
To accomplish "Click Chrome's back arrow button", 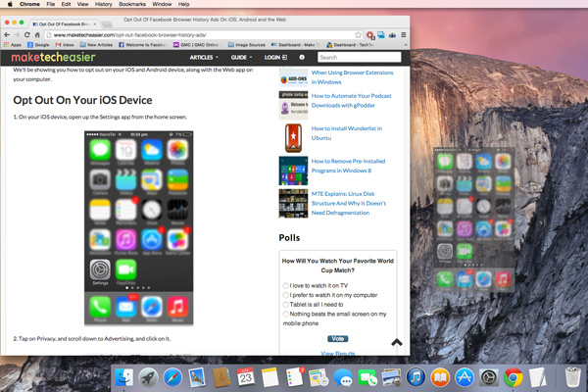I will click(7, 35).
